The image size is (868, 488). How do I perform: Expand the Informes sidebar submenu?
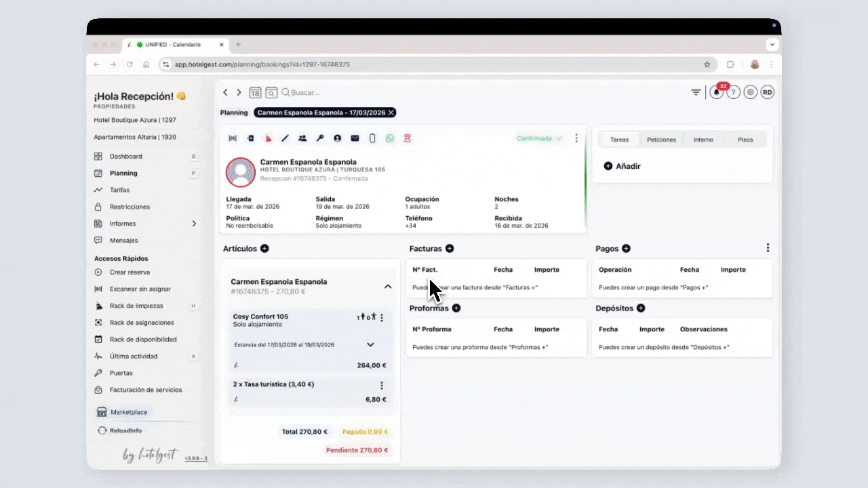point(194,224)
